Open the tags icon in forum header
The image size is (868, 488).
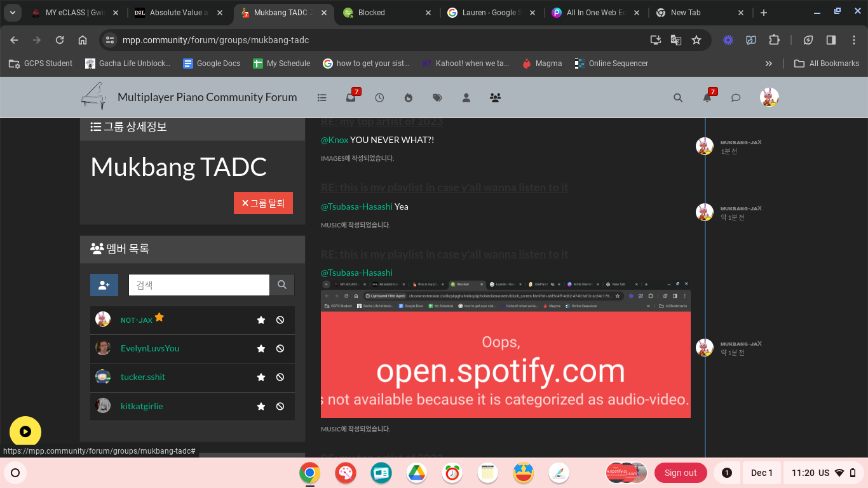click(x=437, y=98)
